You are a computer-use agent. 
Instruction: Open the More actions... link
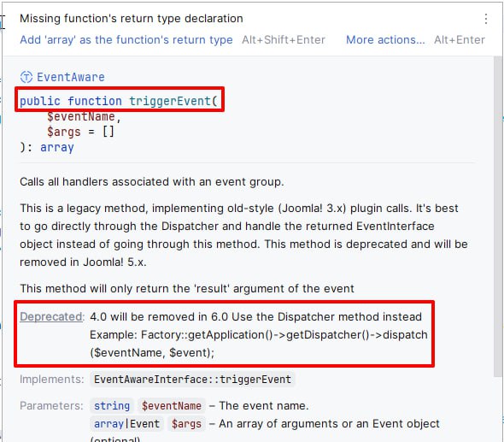tap(385, 40)
